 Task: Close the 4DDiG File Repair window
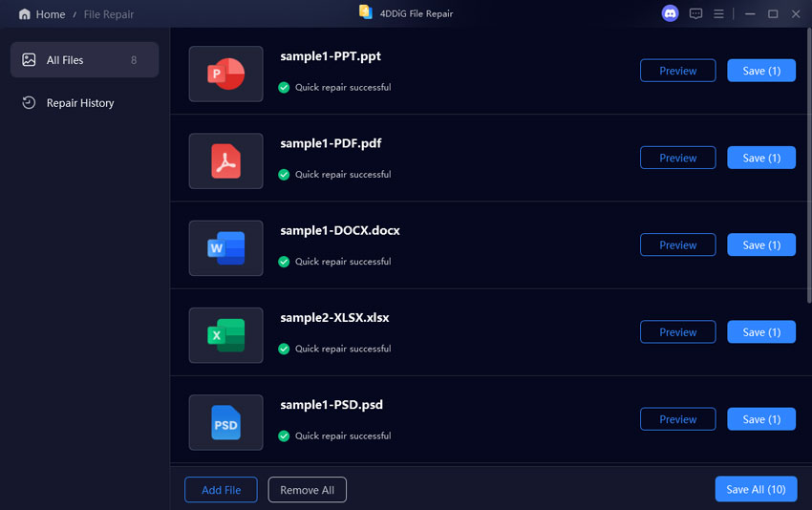(x=796, y=14)
